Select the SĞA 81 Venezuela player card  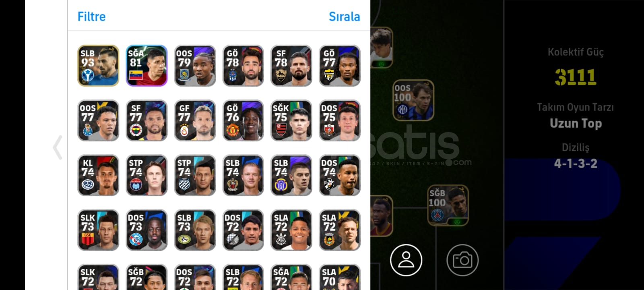point(147,66)
